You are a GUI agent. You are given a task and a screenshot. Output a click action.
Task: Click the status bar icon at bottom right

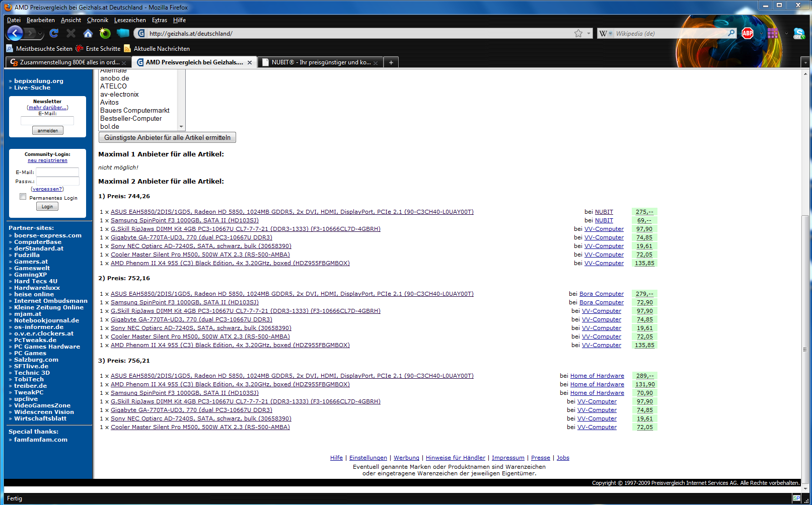click(x=796, y=498)
